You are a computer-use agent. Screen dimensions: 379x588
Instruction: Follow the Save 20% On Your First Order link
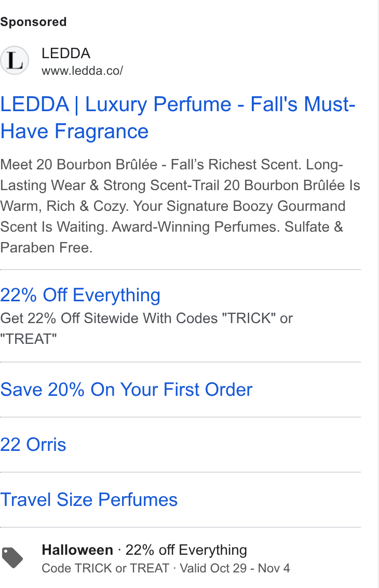[x=126, y=390]
